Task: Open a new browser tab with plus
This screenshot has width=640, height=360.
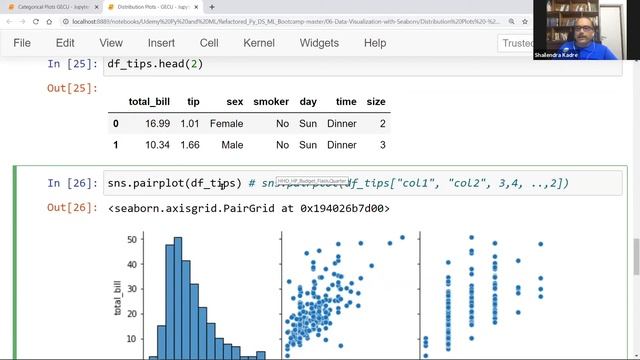Action: (x=212, y=7)
